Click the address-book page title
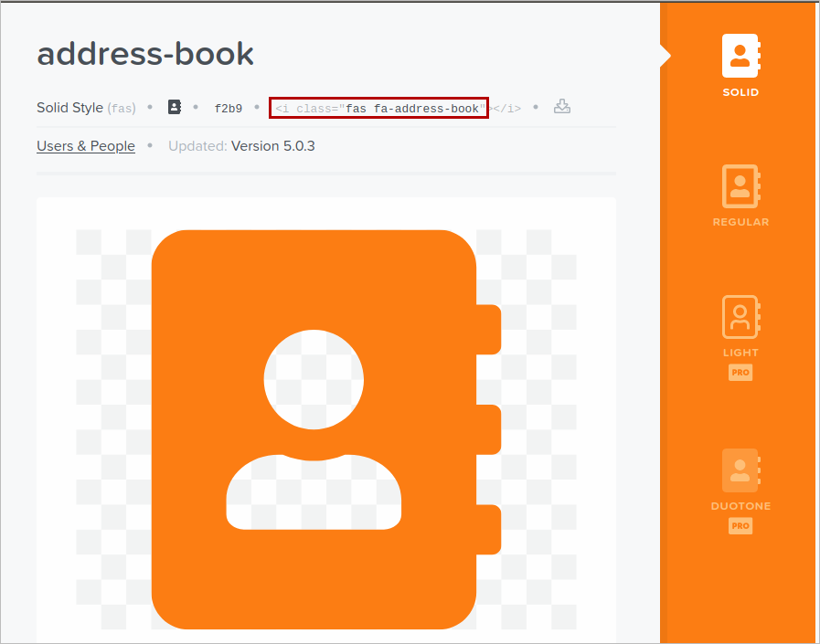Screen dimensions: 820x644 tap(145, 54)
